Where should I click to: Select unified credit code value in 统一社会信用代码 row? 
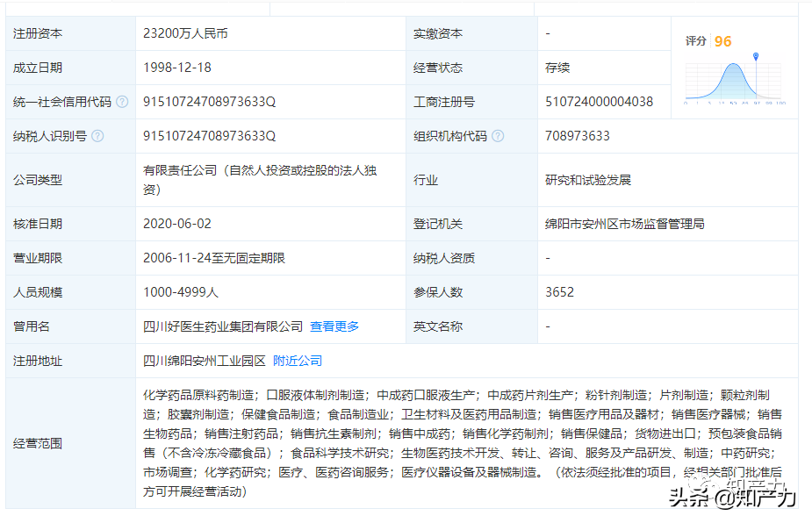(209, 102)
